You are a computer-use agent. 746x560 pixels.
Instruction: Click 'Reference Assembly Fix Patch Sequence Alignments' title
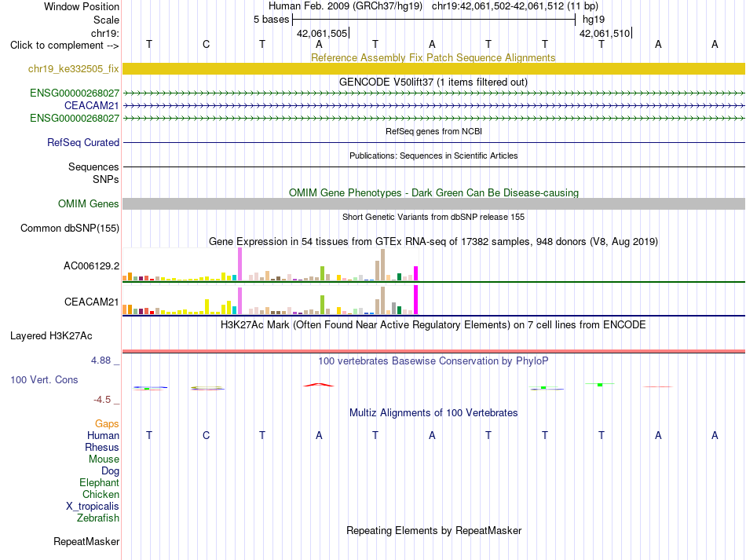pyautogui.click(x=433, y=57)
